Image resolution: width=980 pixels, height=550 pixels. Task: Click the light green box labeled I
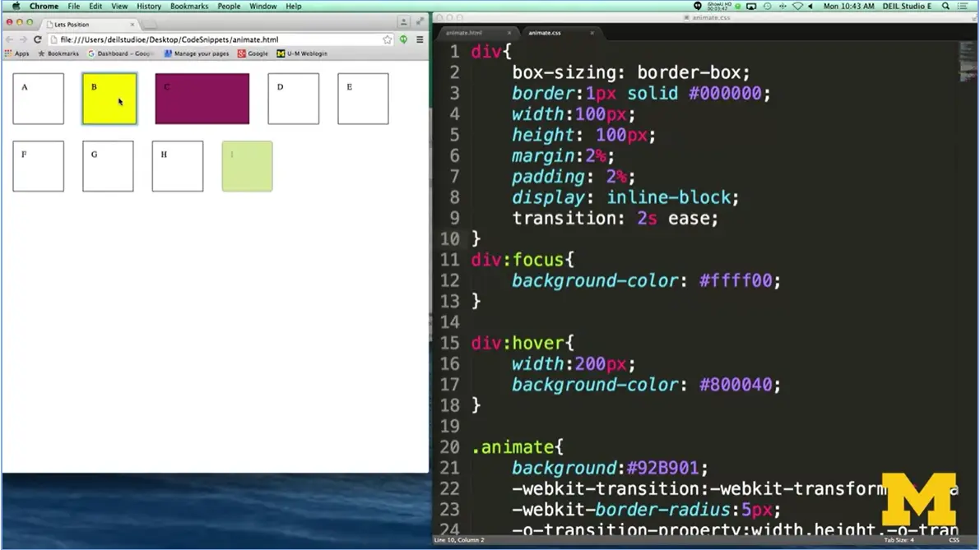tap(247, 166)
